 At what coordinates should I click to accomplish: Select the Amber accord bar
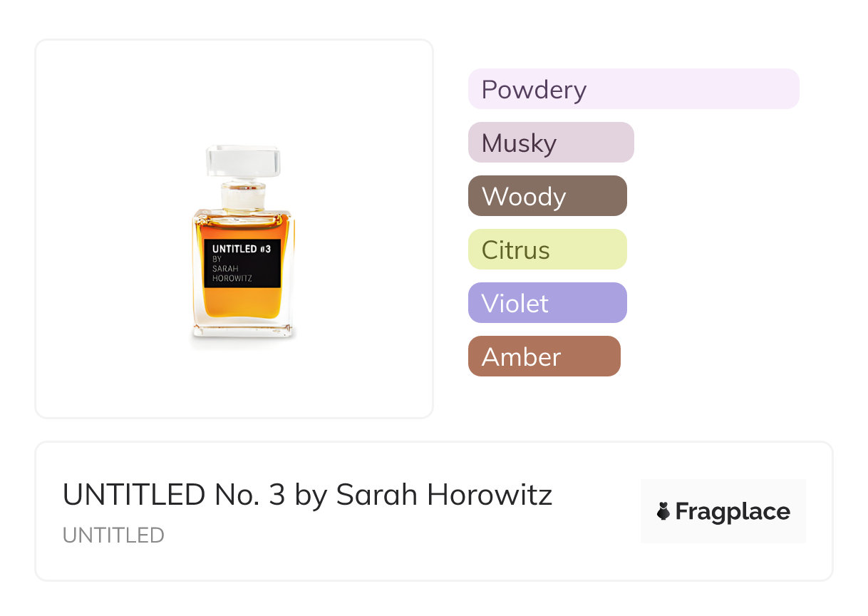544,356
